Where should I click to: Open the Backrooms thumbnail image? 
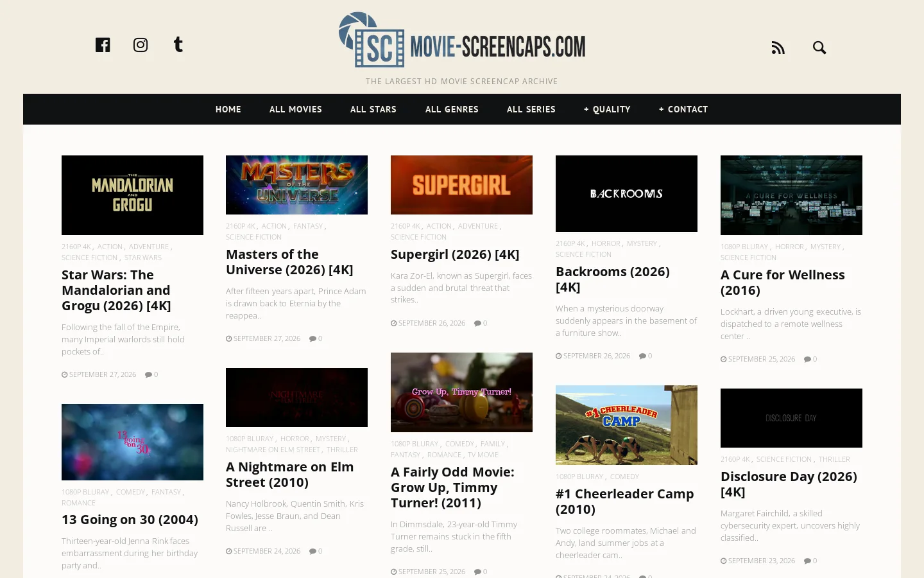pos(626,193)
